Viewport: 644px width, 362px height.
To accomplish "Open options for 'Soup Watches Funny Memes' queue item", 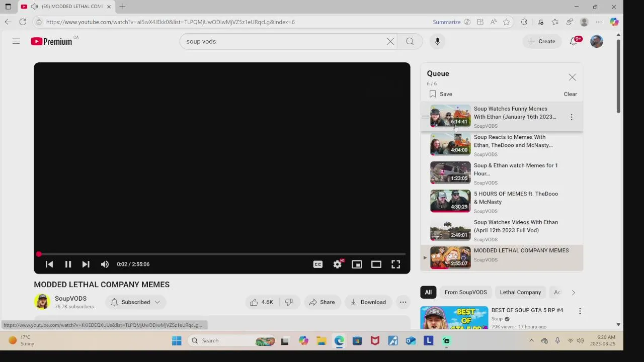I will (x=572, y=117).
